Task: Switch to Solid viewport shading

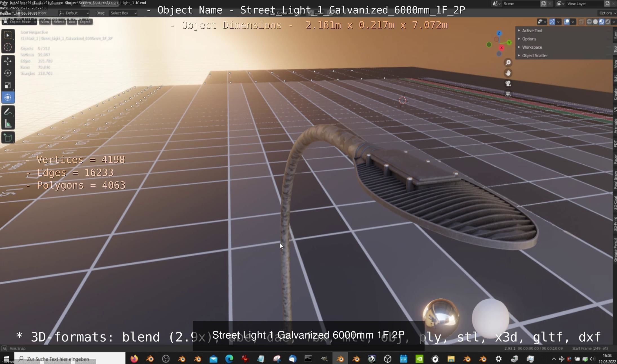Action: point(595,22)
